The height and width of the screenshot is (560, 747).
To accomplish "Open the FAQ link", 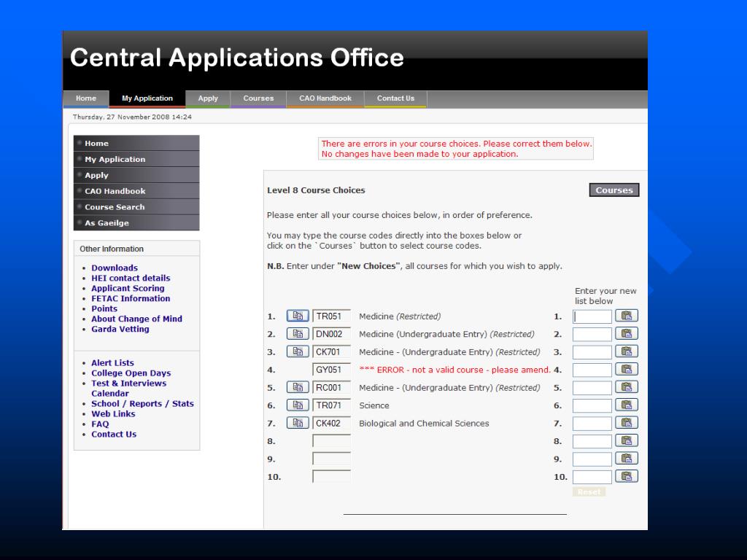I will (100, 424).
